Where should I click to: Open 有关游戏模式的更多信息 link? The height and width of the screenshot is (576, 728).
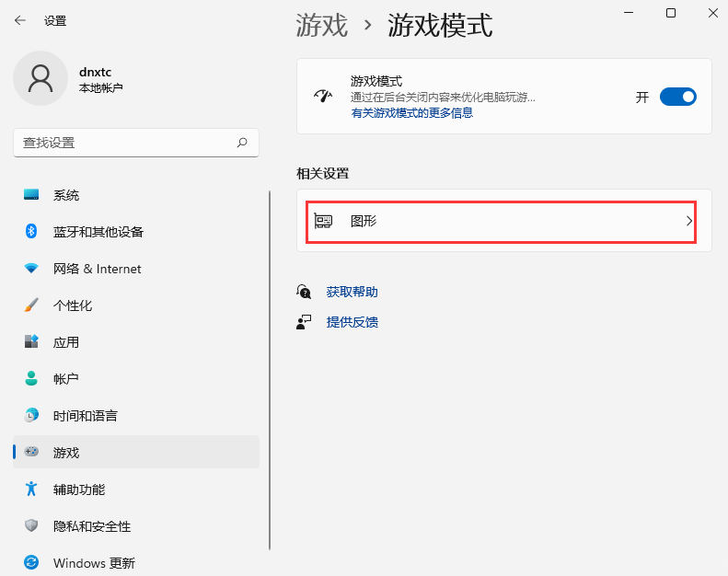tap(411, 113)
